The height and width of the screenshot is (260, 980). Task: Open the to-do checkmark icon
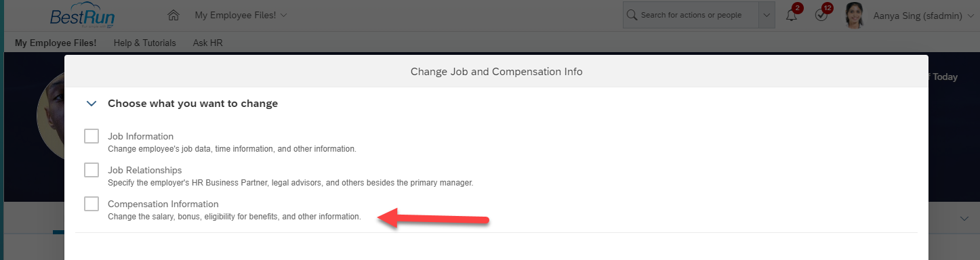[821, 15]
